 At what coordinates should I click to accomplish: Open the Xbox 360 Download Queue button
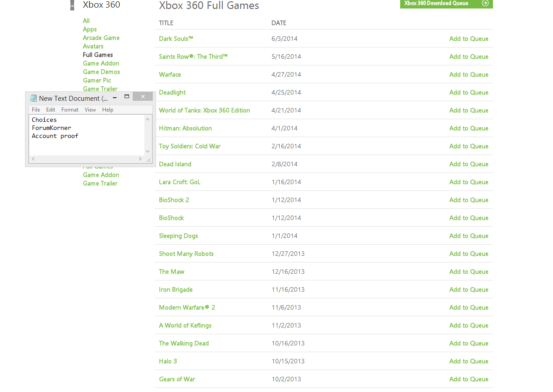point(446,4)
